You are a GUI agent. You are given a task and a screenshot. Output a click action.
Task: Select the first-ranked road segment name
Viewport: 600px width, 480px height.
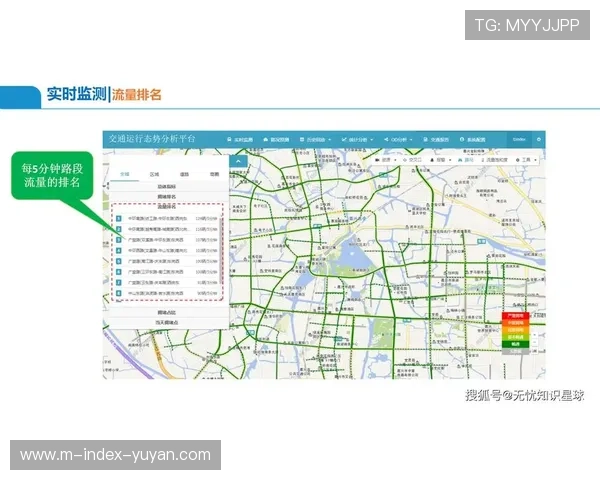pos(158,219)
